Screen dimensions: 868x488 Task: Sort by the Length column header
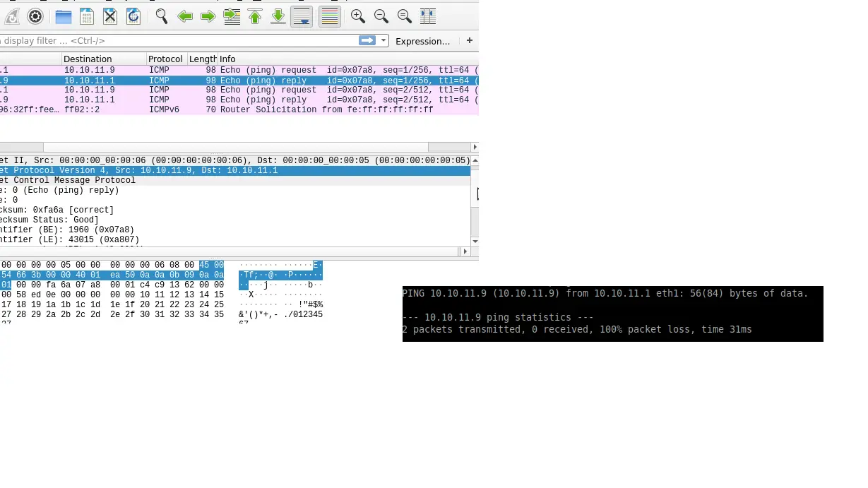point(203,59)
